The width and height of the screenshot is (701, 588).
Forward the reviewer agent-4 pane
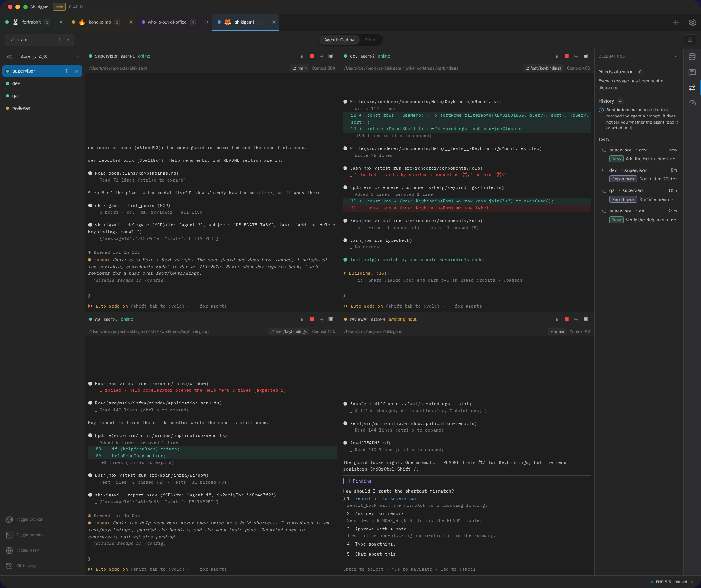[576, 319]
